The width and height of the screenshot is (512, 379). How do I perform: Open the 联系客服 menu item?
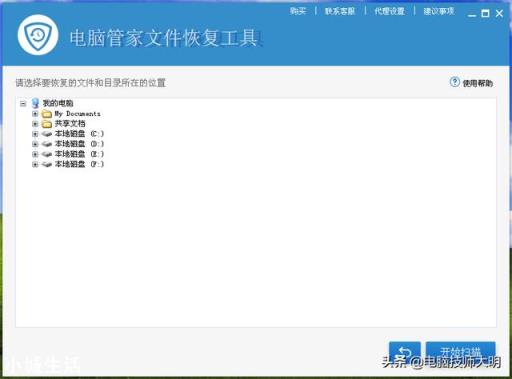coord(340,11)
